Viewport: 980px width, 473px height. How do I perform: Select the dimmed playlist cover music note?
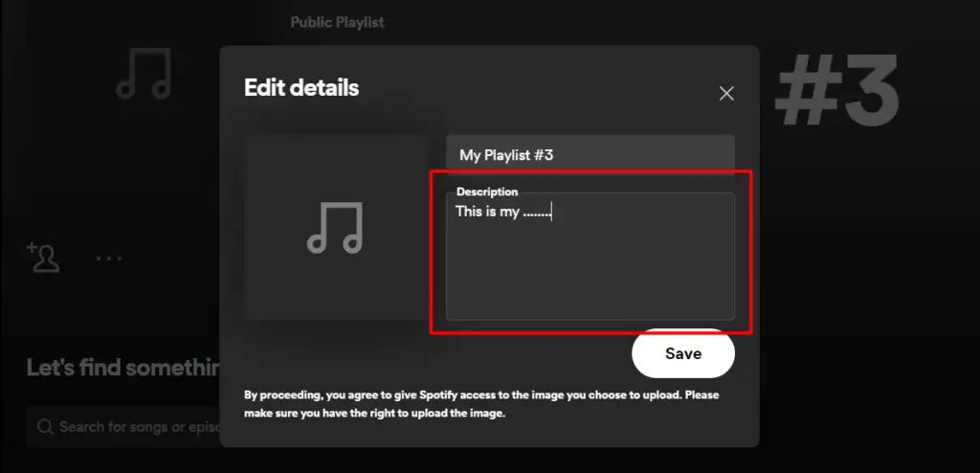pyautogui.click(x=145, y=73)
